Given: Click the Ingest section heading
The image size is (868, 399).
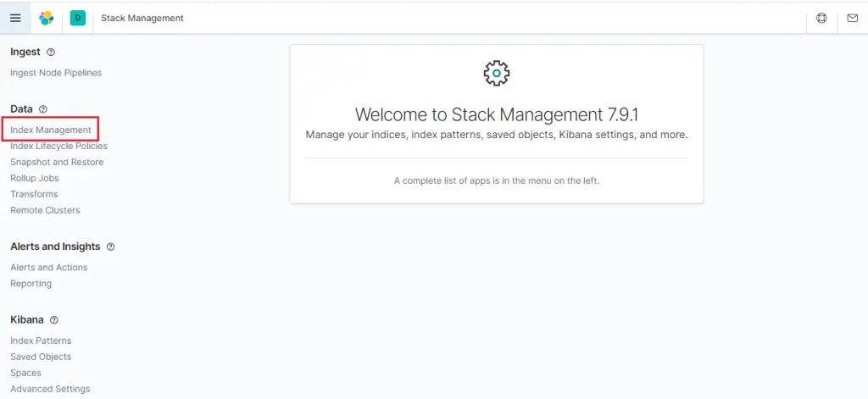Looking at the screenshot, I should (25, 52).
